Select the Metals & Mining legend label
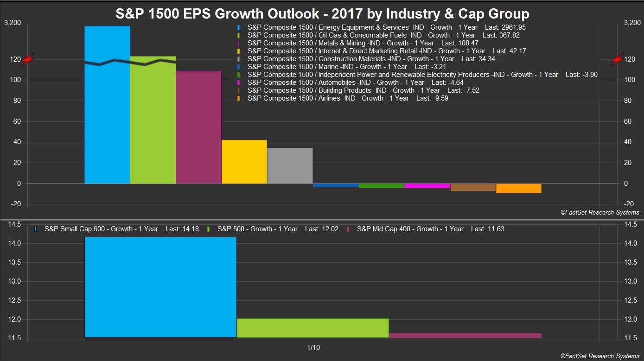Screen dimensions: 644x361 [x=363, y=43]
